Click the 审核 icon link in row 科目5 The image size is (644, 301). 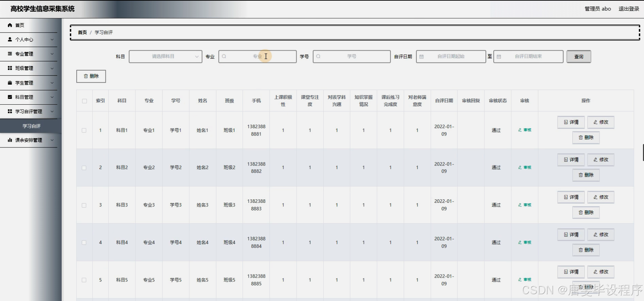point(525,280)
